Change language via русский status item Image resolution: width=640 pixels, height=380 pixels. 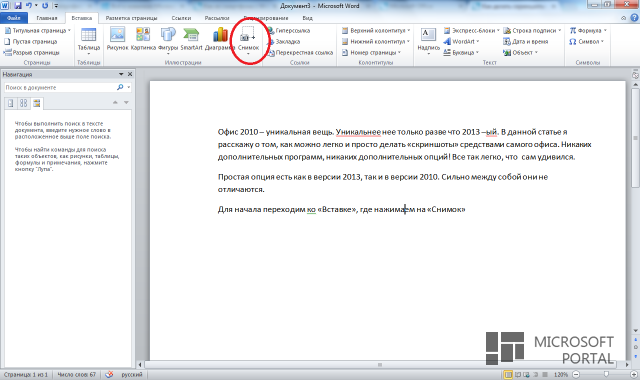(132, 374)
